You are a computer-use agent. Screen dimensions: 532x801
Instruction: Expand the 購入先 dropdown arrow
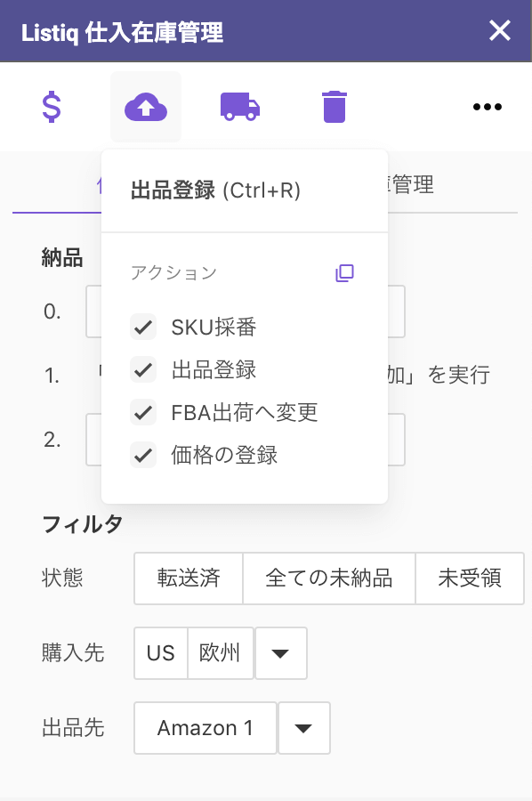pyautogui.click(x=281, y=653)
